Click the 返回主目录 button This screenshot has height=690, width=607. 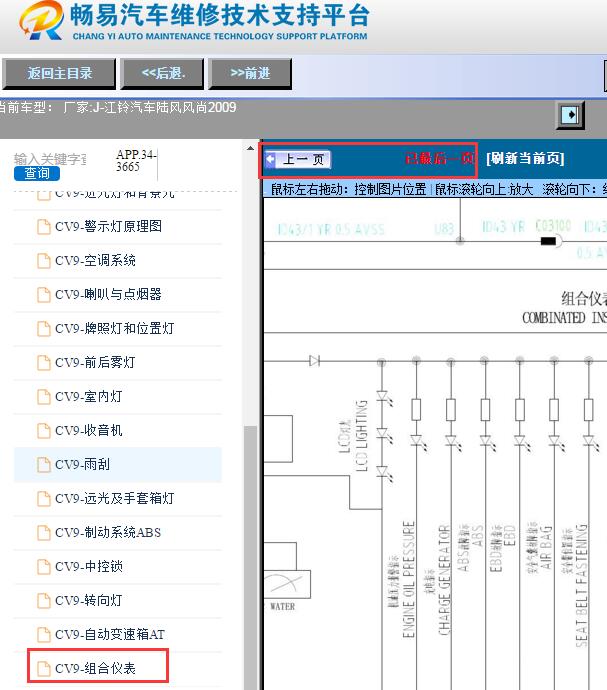(59, 73)
